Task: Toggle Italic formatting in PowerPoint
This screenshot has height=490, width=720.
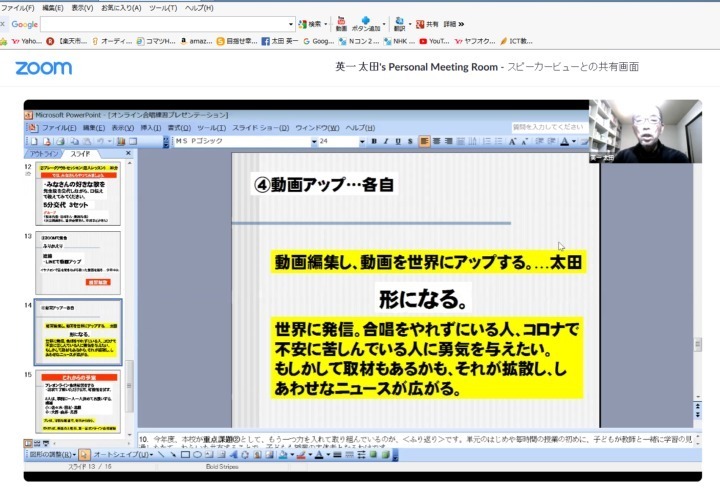Action: (386, 141)
